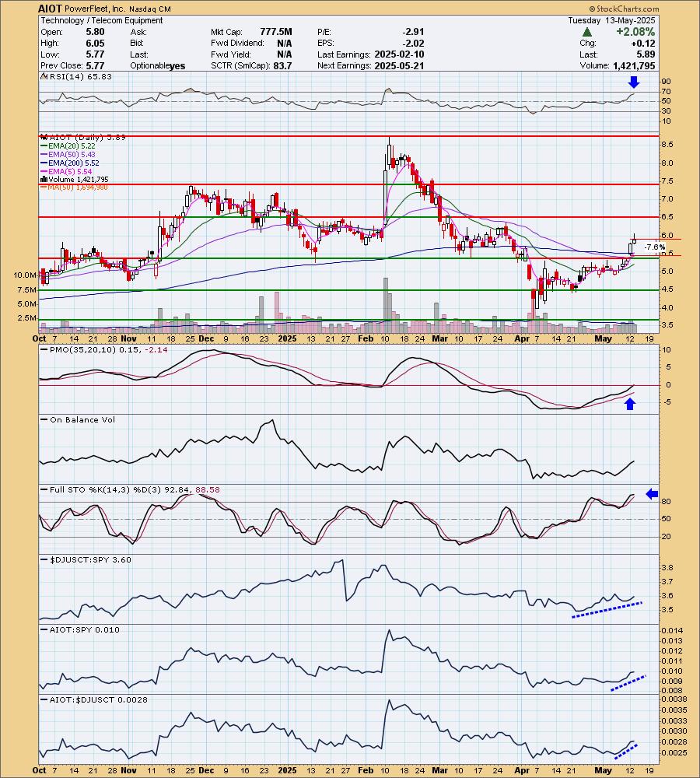The image size is (700, 778).
Task: Select the EPS value -2.02
Action: pos(413,43)
